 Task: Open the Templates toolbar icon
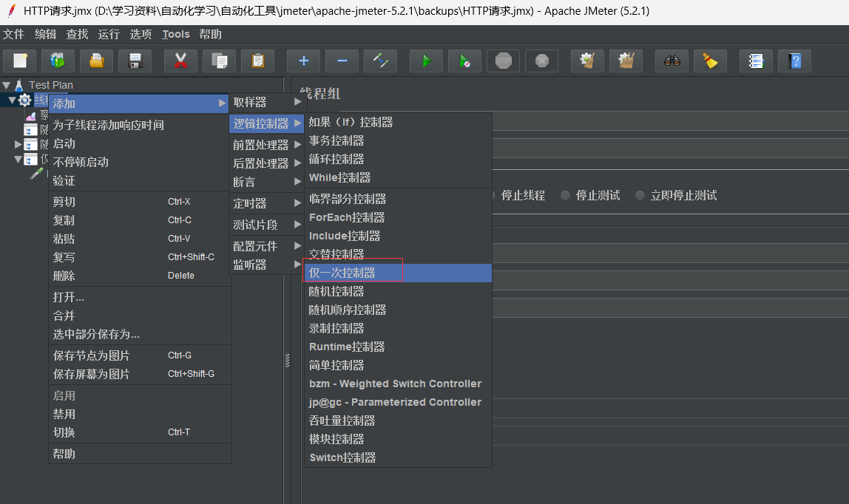[58, 61]
